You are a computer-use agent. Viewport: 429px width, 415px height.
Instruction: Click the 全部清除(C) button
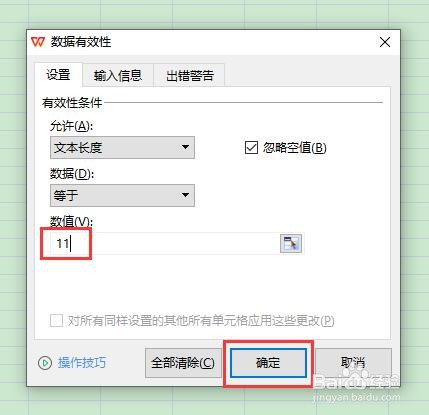183,363
